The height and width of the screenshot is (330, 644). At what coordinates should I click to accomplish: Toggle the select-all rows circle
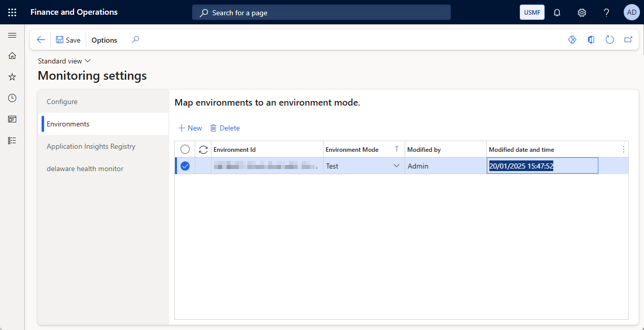point(185,149)
